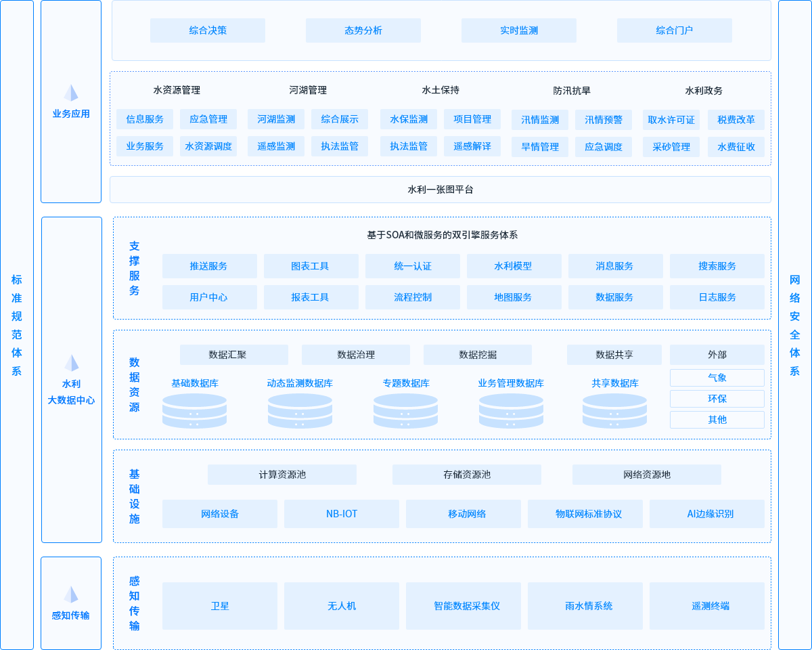Click the 无人机 sensing device box
This screenshot has width=812, height=650.
342,606
